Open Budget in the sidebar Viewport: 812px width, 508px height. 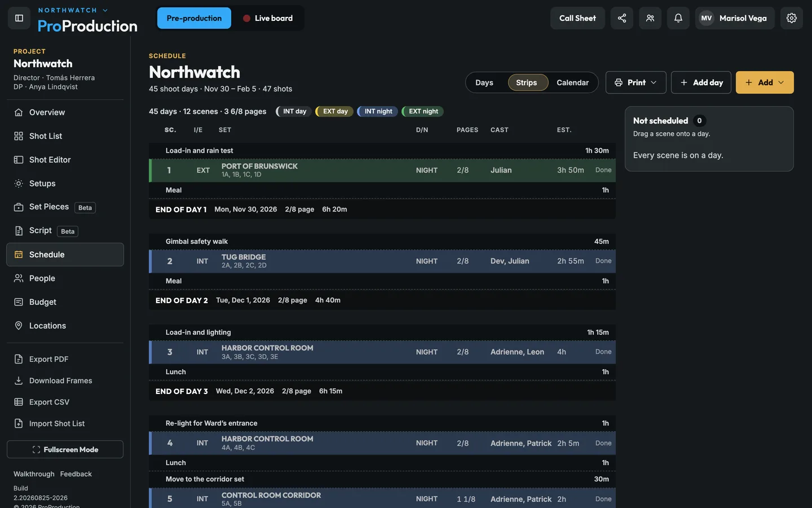coord(65,302)
